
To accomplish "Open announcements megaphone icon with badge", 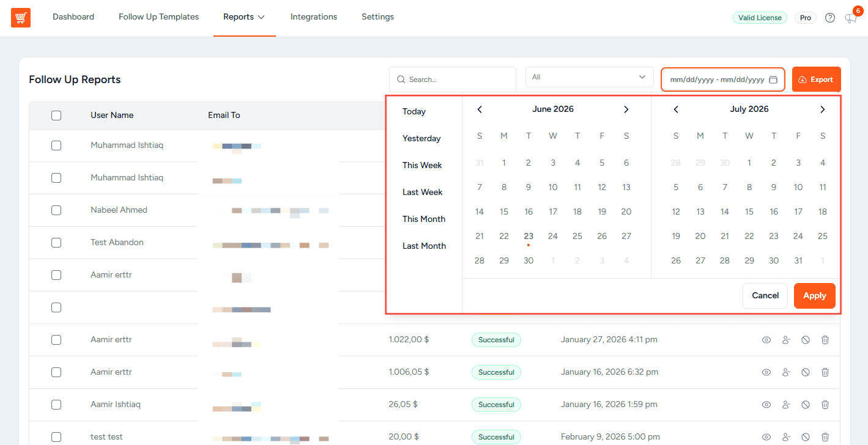I will [851, 18].
